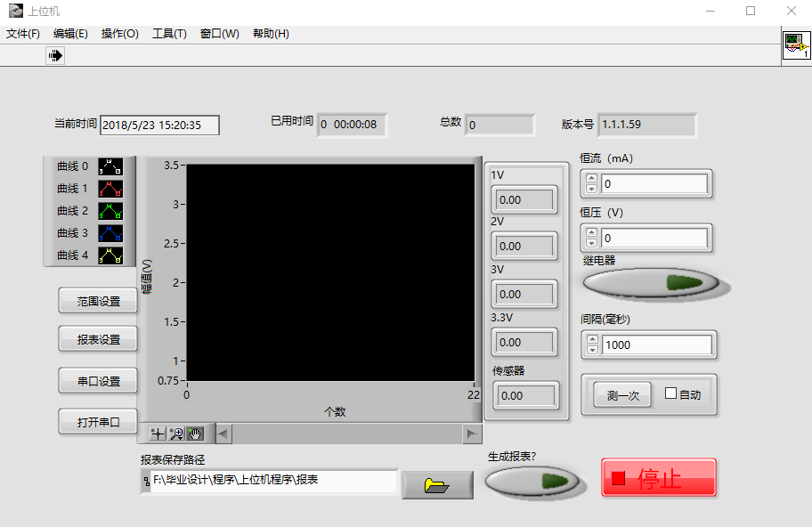This screenshot has width=812, height=527.
Task: Increment the 恒压 (V) value
Action: click(x=591, y=233)
